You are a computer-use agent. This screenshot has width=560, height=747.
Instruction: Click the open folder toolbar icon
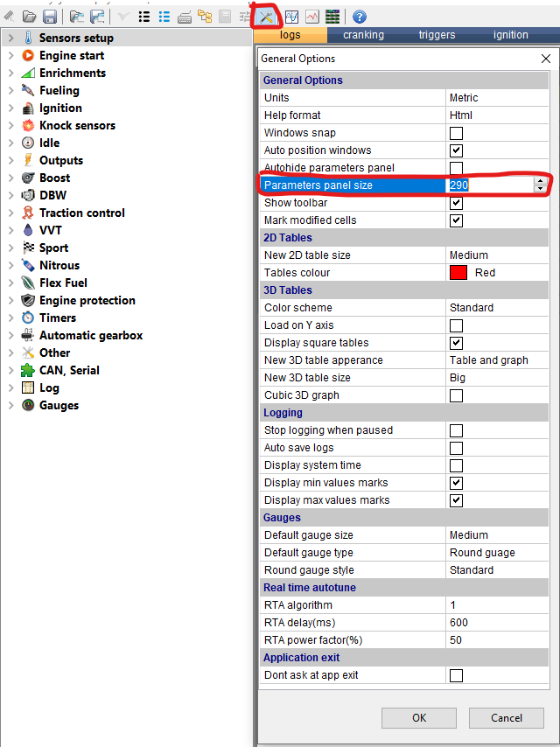[30, 17]
